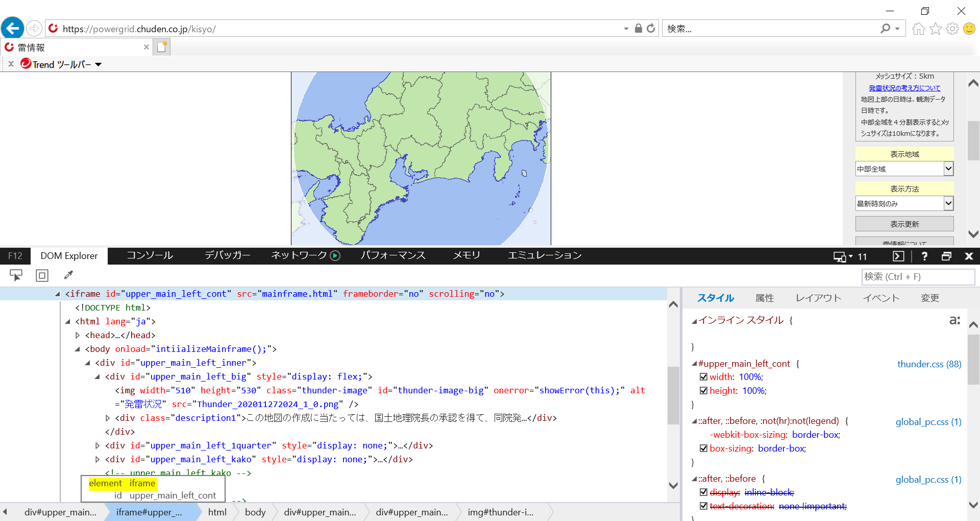Viewport: 980px width, 521px height.
Task: Click the browser forward arrow button
Action: 34,28
